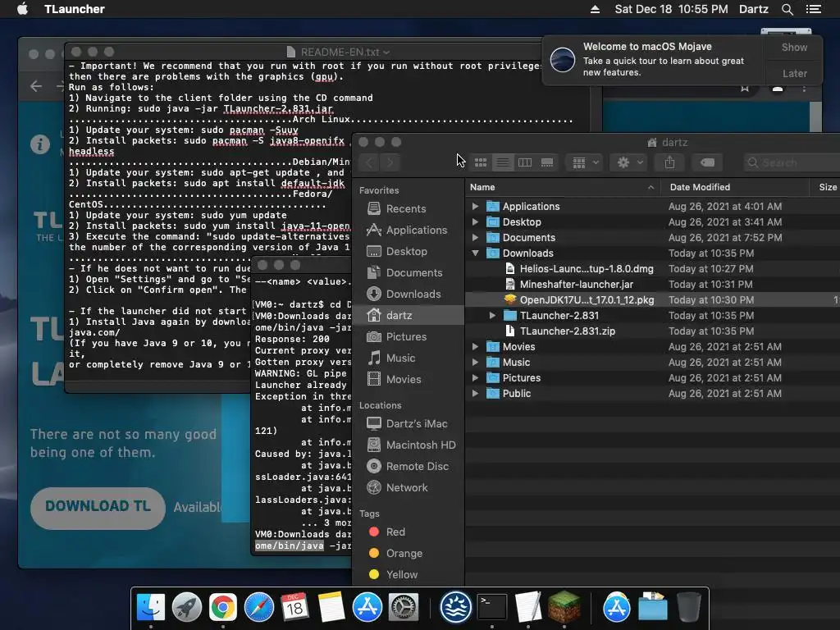Click Later on Mojave notification
The image size is (840, 630).
[x=794, y=73]
